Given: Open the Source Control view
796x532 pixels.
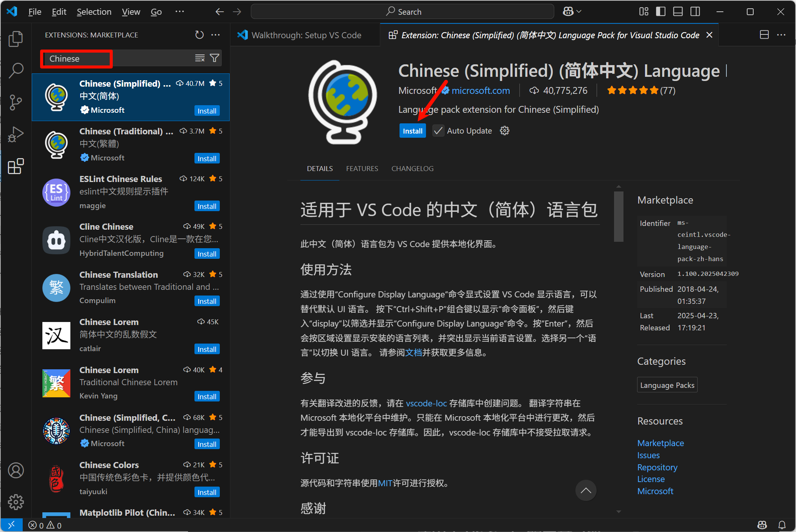Looking at the screenshot, I should (x=16, y=102).
